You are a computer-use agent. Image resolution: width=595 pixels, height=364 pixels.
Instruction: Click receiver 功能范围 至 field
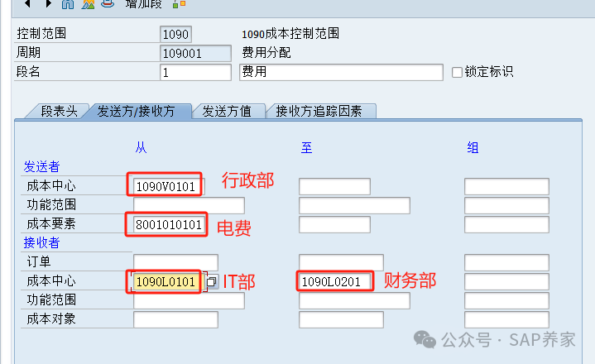(x=354, y=300)
